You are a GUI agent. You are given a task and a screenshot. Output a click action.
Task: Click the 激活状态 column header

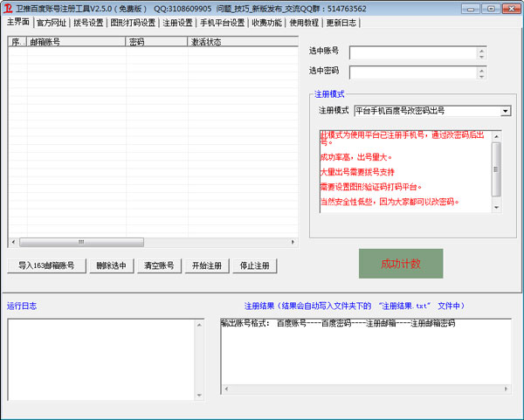243,42
